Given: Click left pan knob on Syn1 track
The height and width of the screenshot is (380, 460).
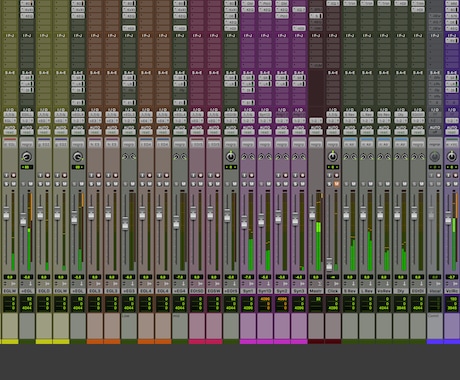Looking at the screenshot, I should pos(244,156).
